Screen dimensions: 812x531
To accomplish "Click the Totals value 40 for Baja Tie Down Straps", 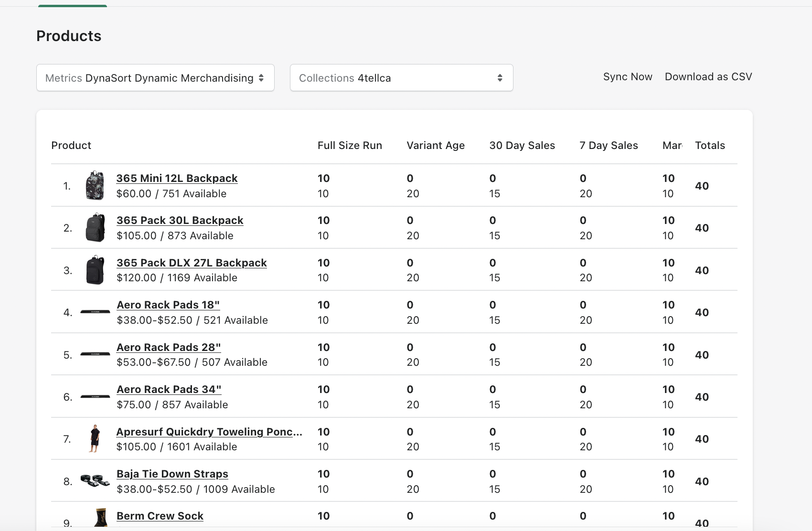I will pyautogui.click(x=702, y=482).
